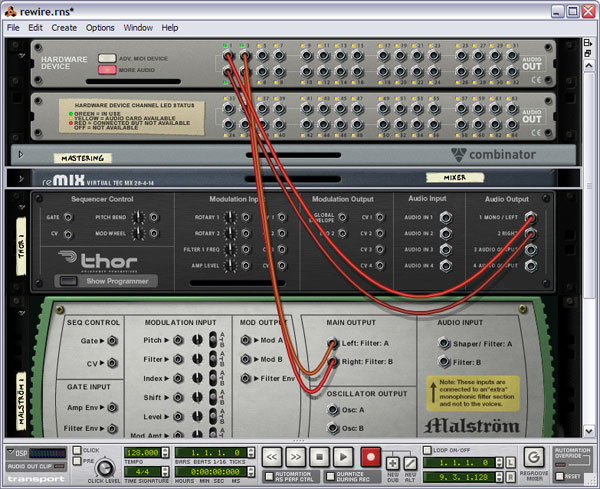
Task: Toggle the More Audio button
Action: [107, 71]
